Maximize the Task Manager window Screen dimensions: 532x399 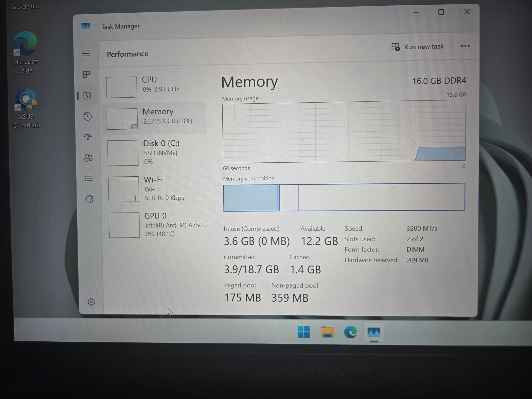tap(441, 12)
